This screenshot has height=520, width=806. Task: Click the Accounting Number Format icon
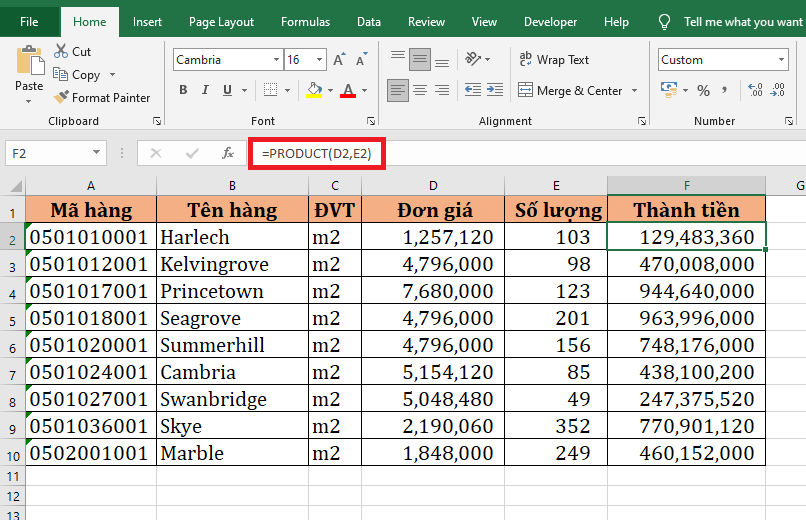(669, 90)
